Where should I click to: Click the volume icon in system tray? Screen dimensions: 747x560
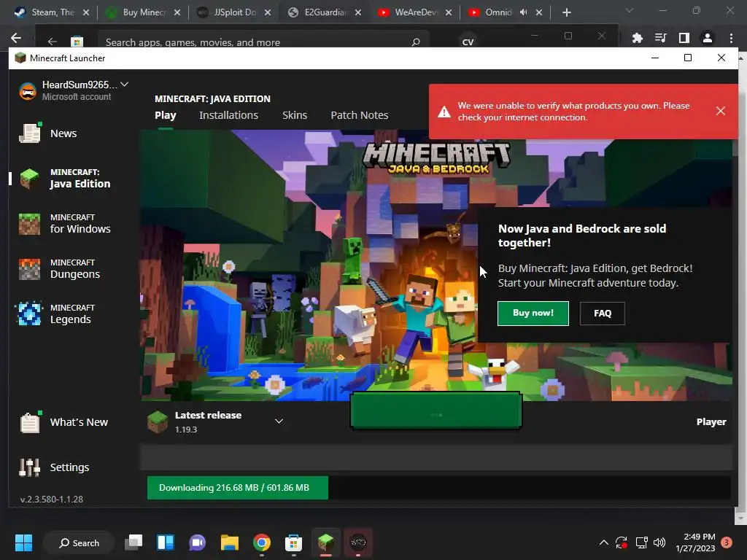click(659, 542)
